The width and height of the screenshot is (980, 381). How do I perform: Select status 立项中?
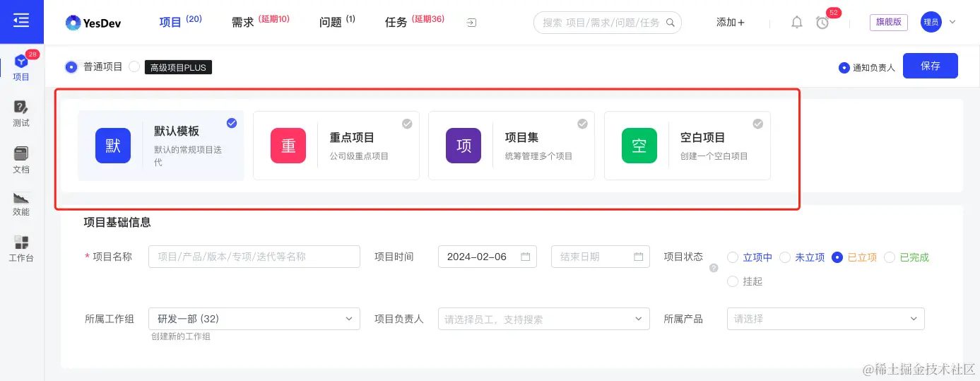pos(733,257)
